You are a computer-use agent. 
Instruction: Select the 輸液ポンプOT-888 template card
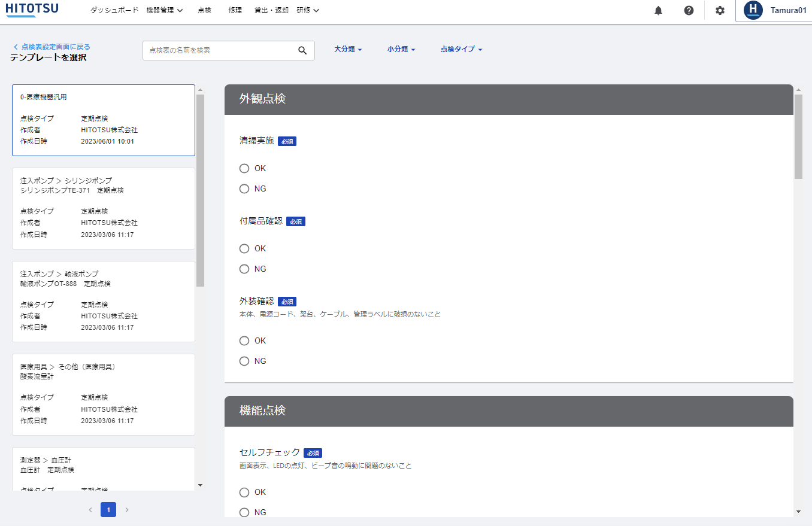pos(104,302)
